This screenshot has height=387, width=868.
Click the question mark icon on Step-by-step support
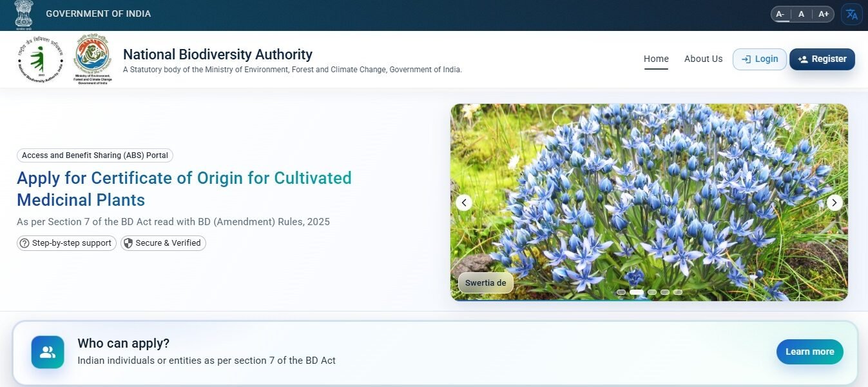(x=24, y=243)
